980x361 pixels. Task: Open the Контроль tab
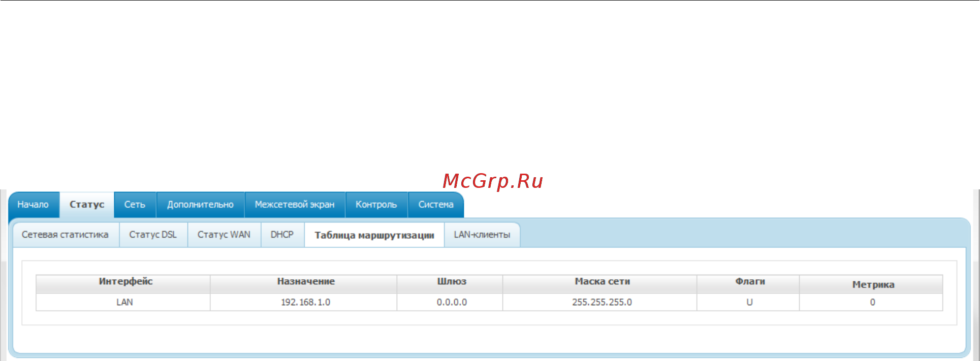[376, 205]
